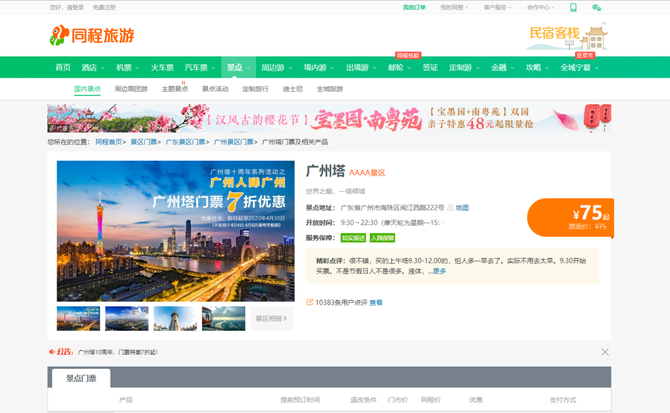Expand the 周边游 nav dropdown
Screen dimensions: 670x413
coord(290,68)
